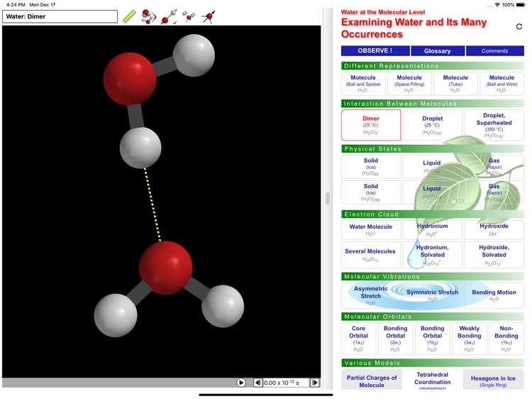Show the Hydroxide OH- electron cloud

tap(494, 229)
